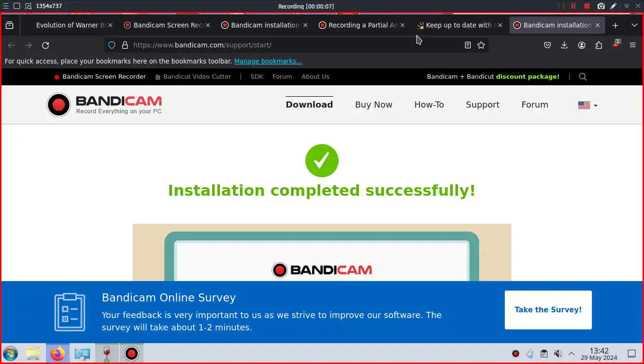Click the browser forward arrow
This screenshot has height=364, width=644.
[x=28, y=45]
